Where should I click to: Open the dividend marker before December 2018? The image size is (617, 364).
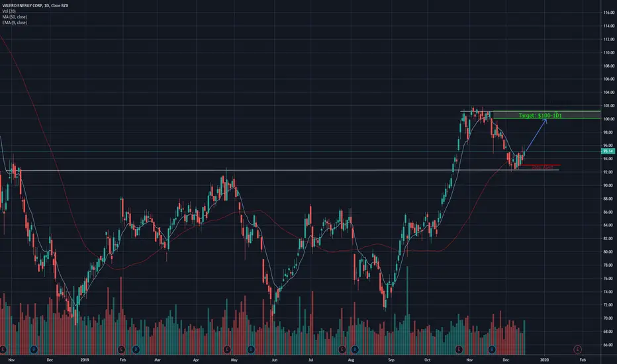34,349
